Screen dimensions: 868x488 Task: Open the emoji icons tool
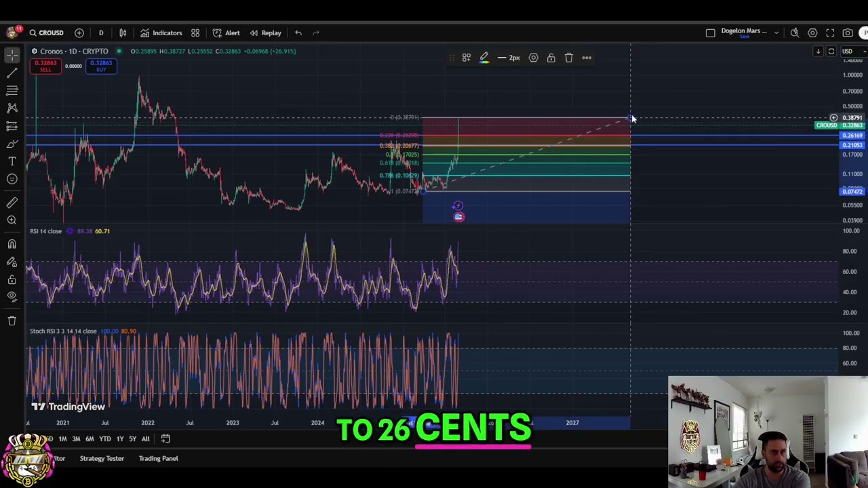point(12,179)
